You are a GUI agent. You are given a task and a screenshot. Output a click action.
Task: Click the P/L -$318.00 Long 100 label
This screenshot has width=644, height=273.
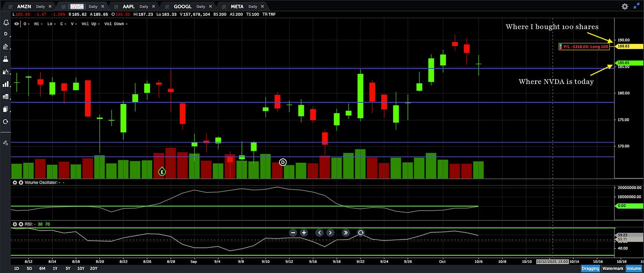click(x=584, y=46)
